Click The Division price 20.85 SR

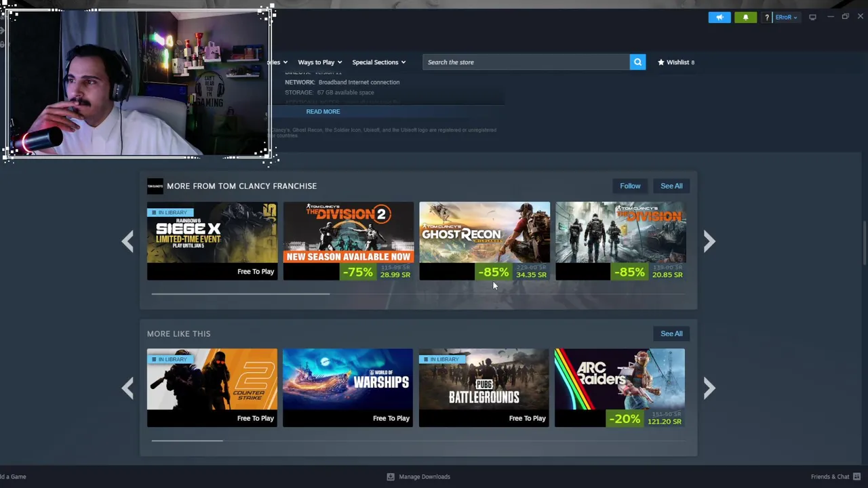(x=667, y=274)
